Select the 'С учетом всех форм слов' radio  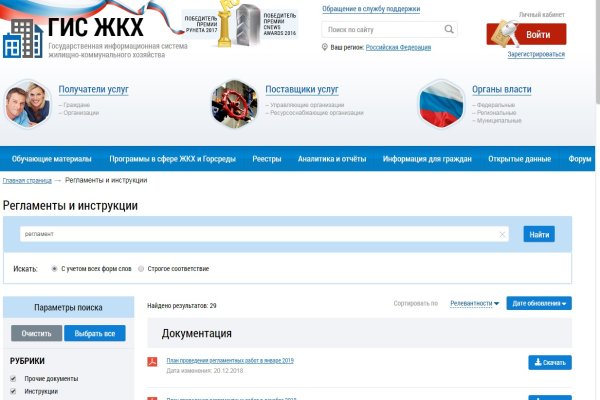coord(54,269)
